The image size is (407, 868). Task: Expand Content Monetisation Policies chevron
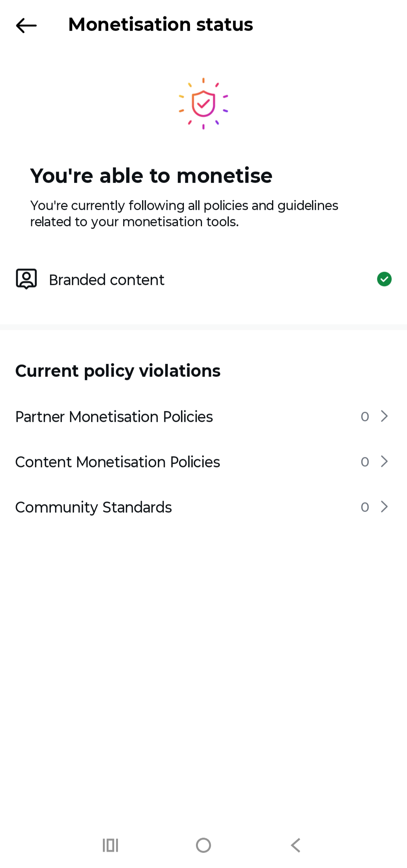tap(384, 461)
